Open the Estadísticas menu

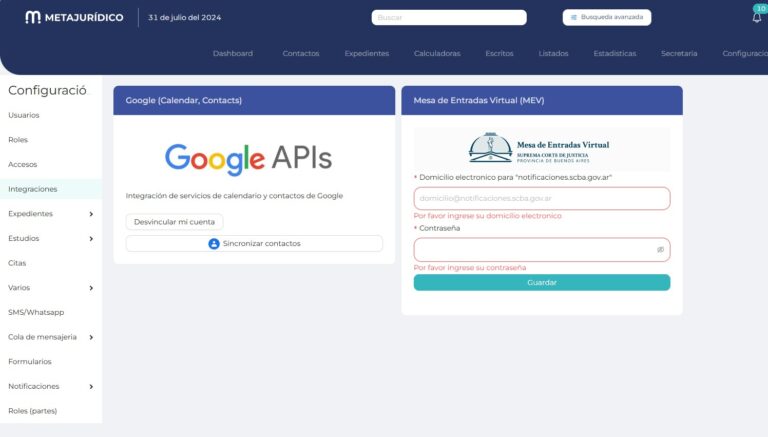click(615, 53)
